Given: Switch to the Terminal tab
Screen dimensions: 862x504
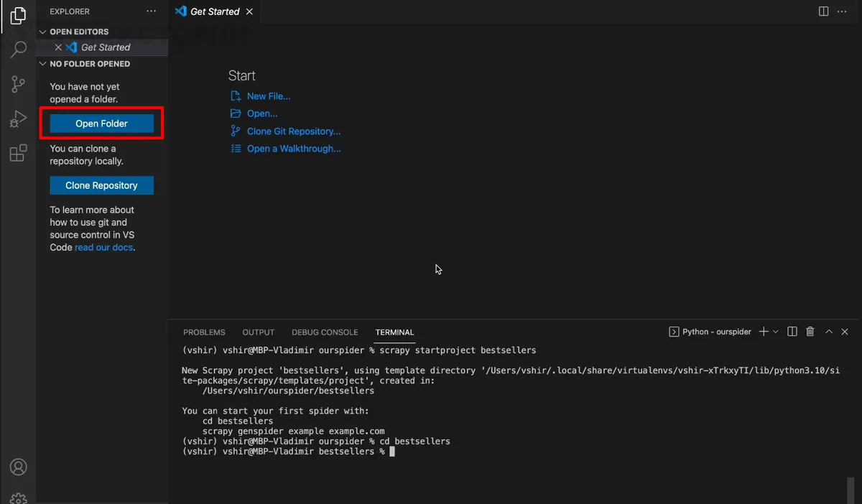Looking at the screenshot, I should [x=394, y=332].
